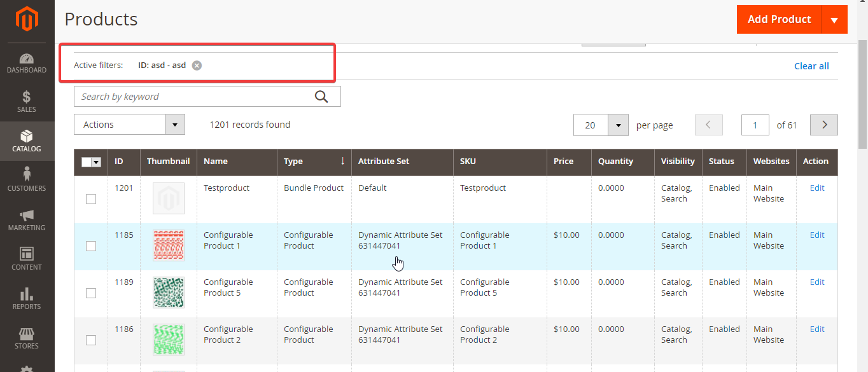Open the Testproduct thumbnail image
The image size is (868, 372).
click(168, 199)
